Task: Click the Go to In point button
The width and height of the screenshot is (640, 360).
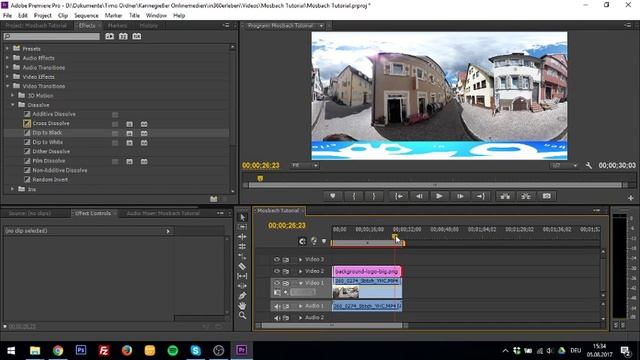Action: [x=399, y=196]
